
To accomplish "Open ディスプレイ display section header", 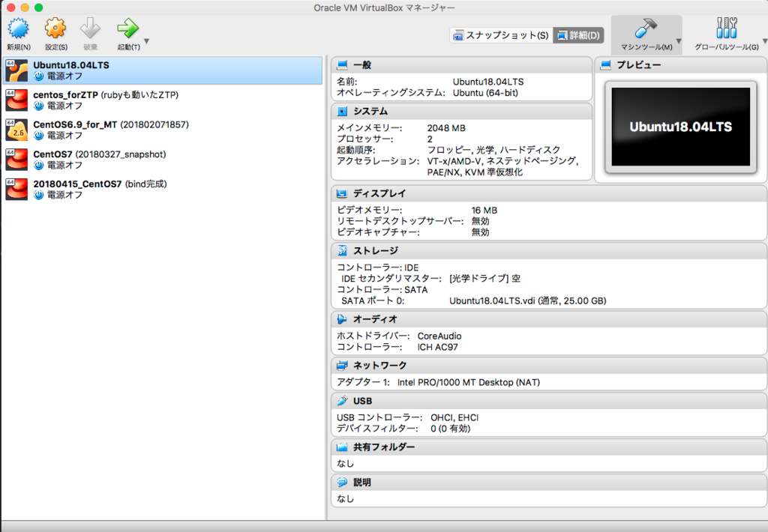I will [x=549, y=194].
